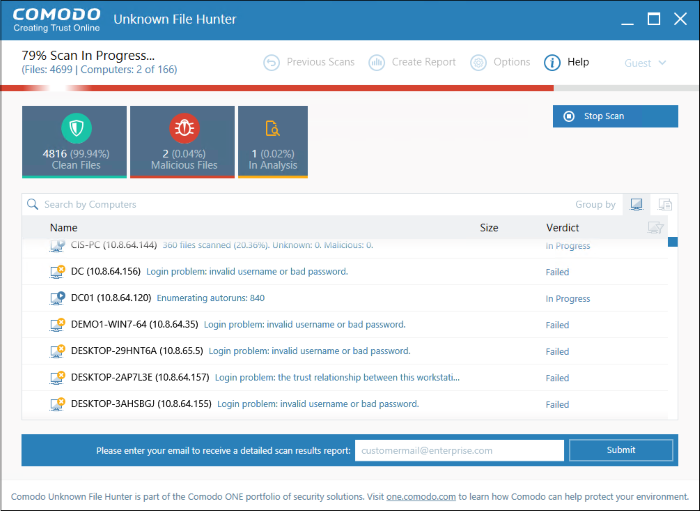Click the scrollbar thumb in results list

pyautogui.click(x=673, y=242)
